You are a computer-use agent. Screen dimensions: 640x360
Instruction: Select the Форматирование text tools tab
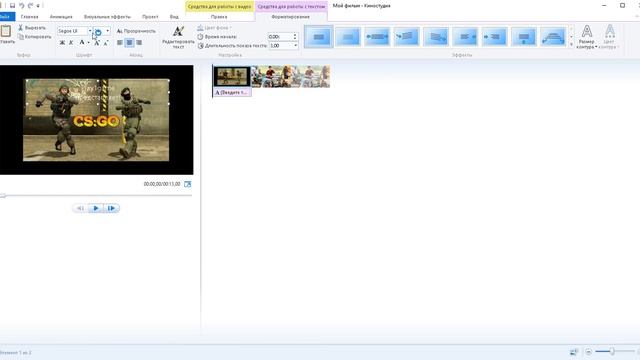pyautogui.click(x=291, y=17)
